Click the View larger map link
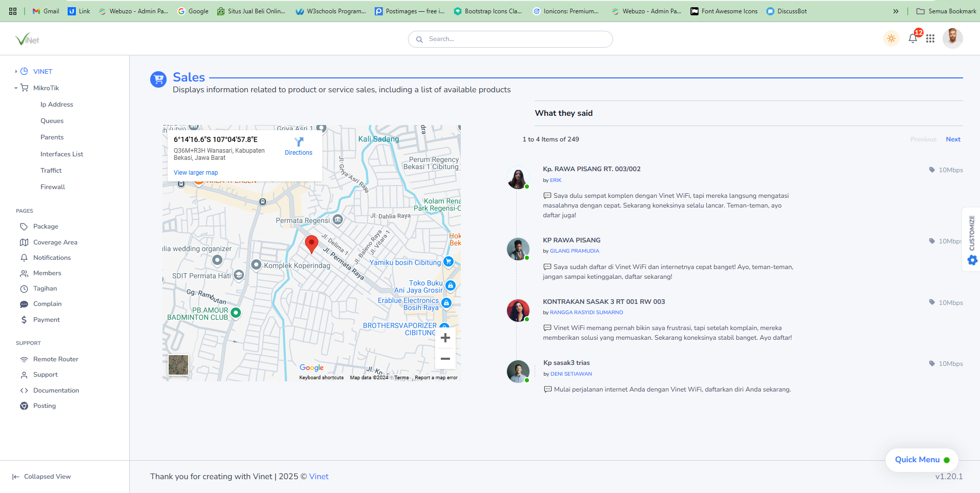This screenshot has width=980, height=493. (196, 173)
